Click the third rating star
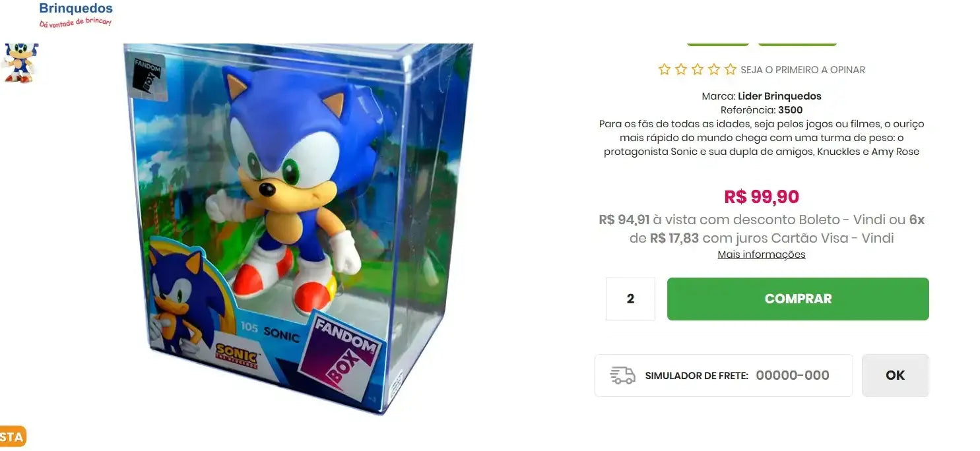Screen dimensions: 980x451 click(697, 69)
